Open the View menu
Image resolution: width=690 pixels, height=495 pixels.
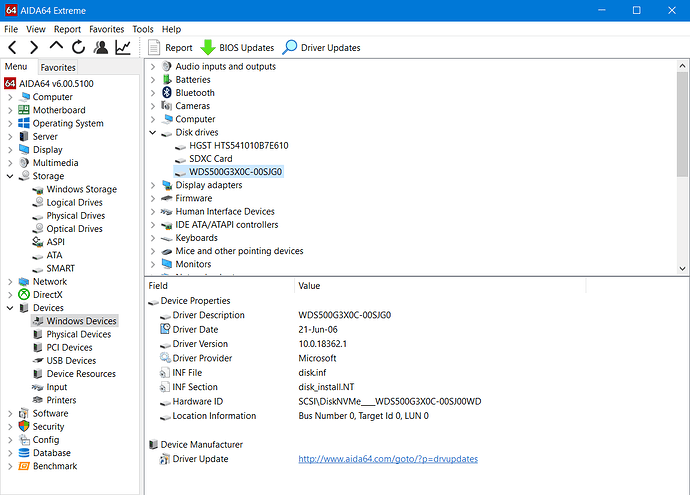pos(36,29)
